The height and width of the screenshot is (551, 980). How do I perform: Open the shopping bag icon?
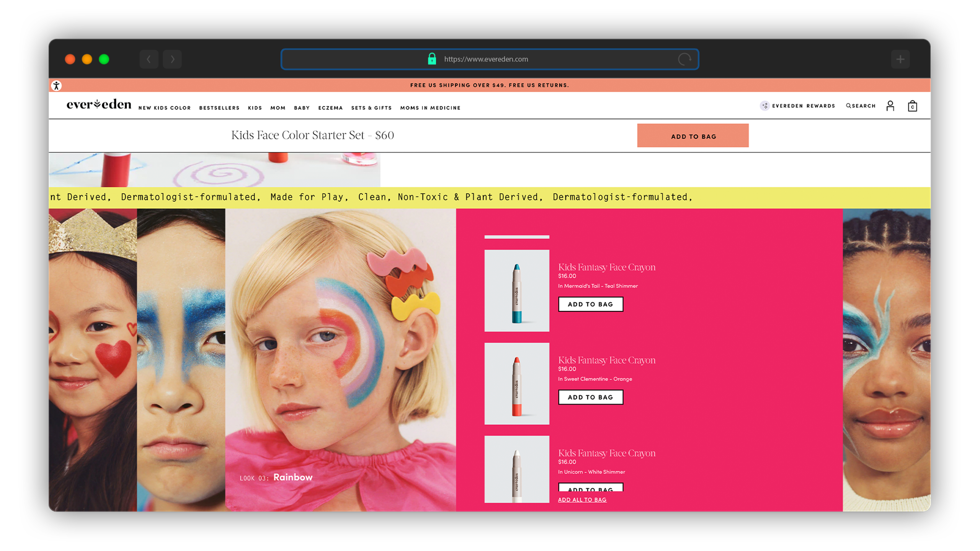pos(912,106)
